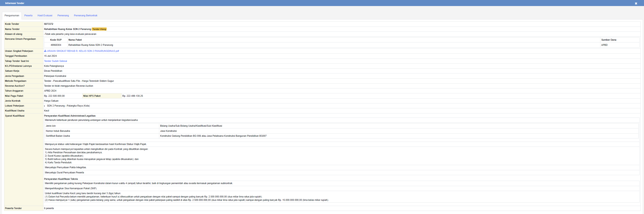Open the Peserta tab

click(x=28, y=15)
